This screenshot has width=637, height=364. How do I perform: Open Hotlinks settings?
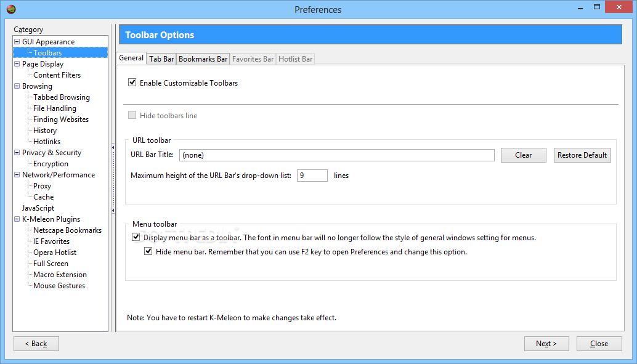point(47,142)
